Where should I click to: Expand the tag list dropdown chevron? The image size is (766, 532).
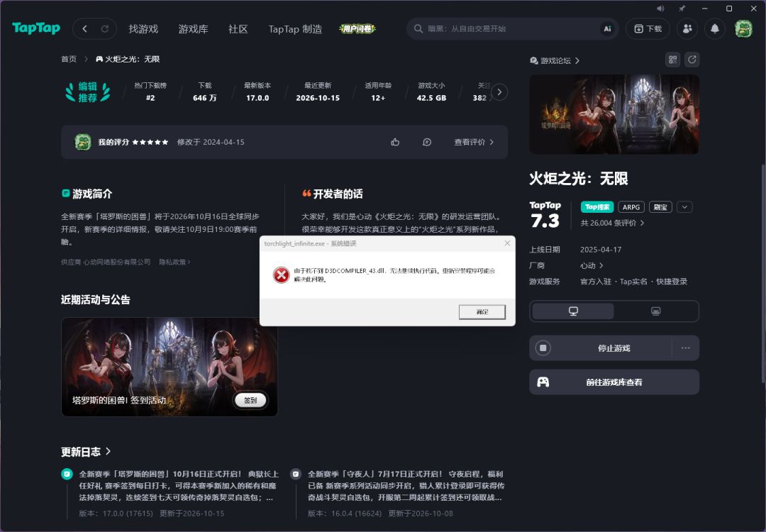pyautogui.click(x=684, y=207)
